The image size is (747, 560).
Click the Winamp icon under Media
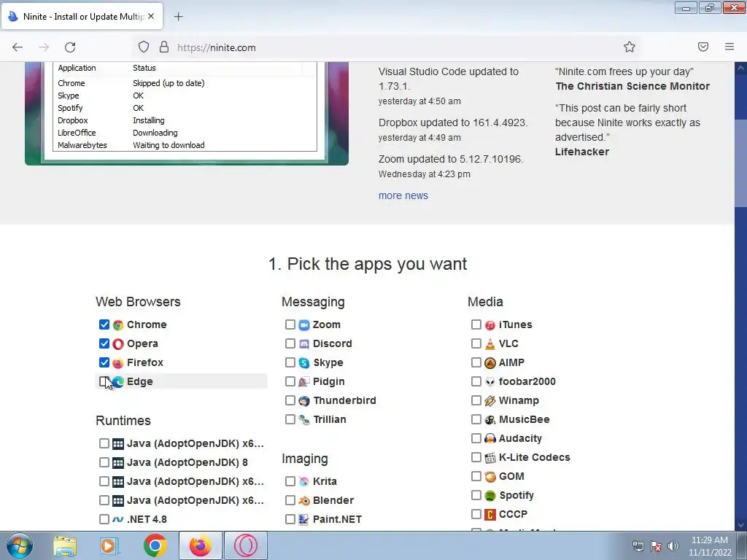pyautogui.click(x=489, y=401)
